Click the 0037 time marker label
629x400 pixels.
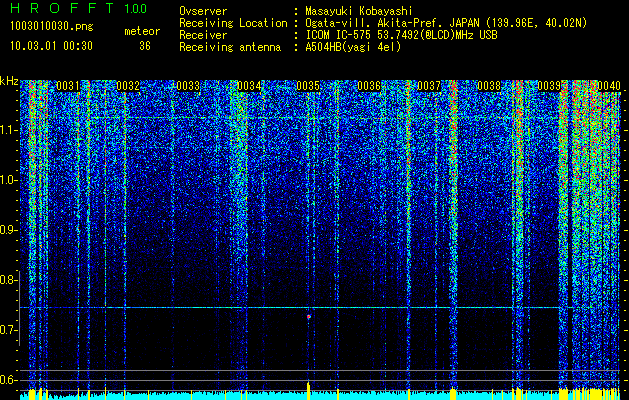click(429, 86)
